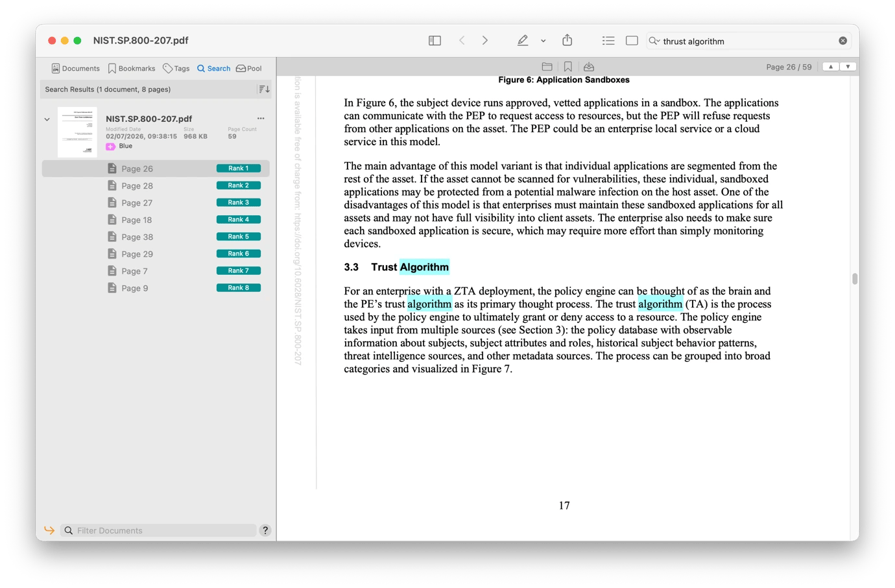The height and width of the screenshot is (588, 895).
Task: Click the orange filter arrow icon
Action: tap(49, 530)
